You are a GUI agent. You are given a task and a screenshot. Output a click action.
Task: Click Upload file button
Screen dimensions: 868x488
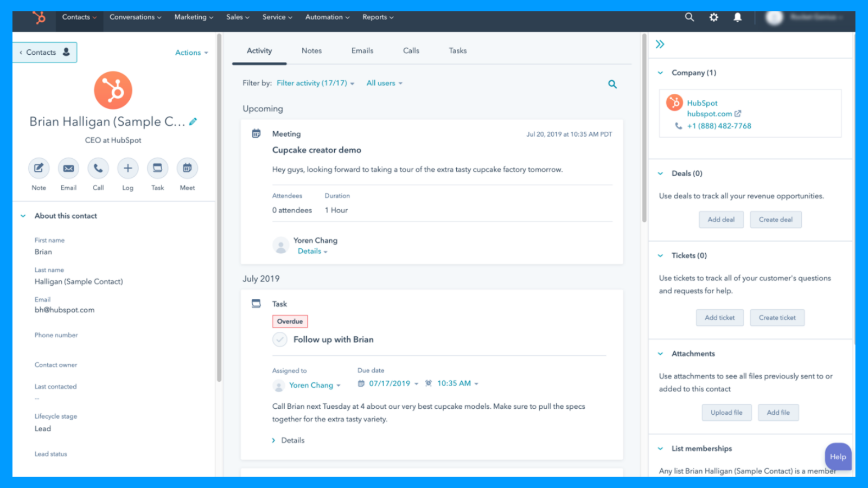click(726, 413)
